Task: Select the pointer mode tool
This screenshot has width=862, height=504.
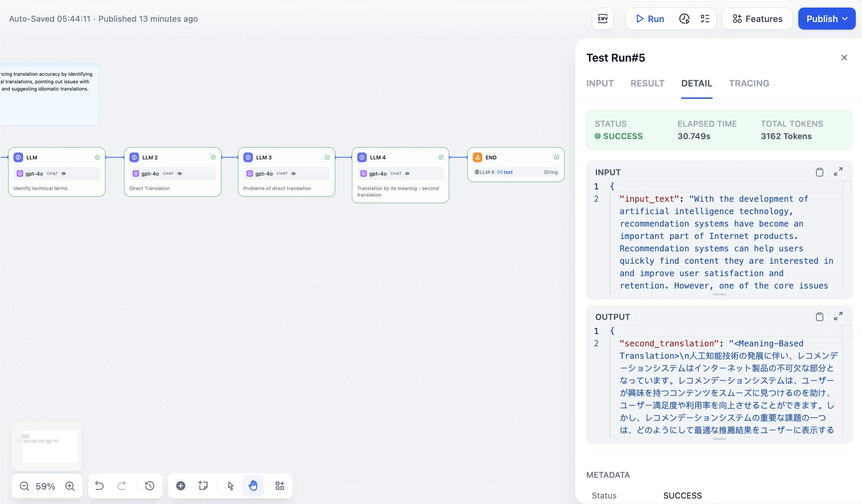Action: tap(231, 486)
